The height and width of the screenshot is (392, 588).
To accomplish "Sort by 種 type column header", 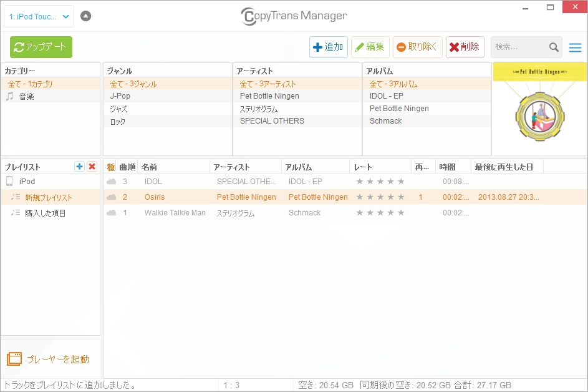I will point(110,167).
